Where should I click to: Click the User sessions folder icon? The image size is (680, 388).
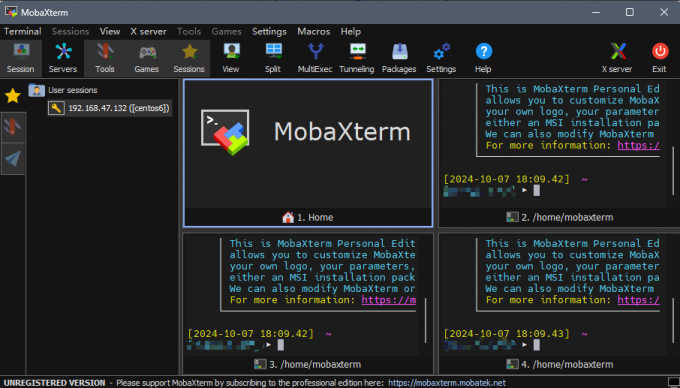[36, 90]
